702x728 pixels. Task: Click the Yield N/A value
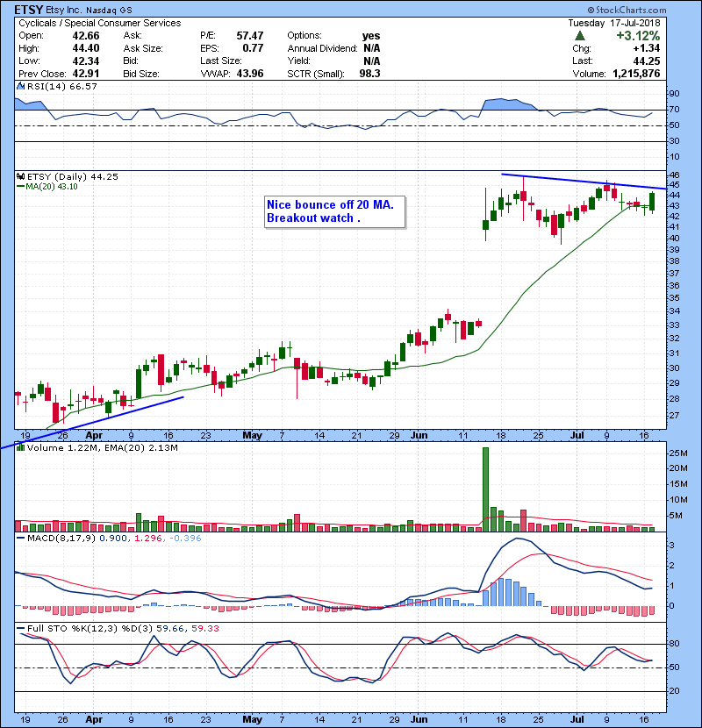pos(372,61)
